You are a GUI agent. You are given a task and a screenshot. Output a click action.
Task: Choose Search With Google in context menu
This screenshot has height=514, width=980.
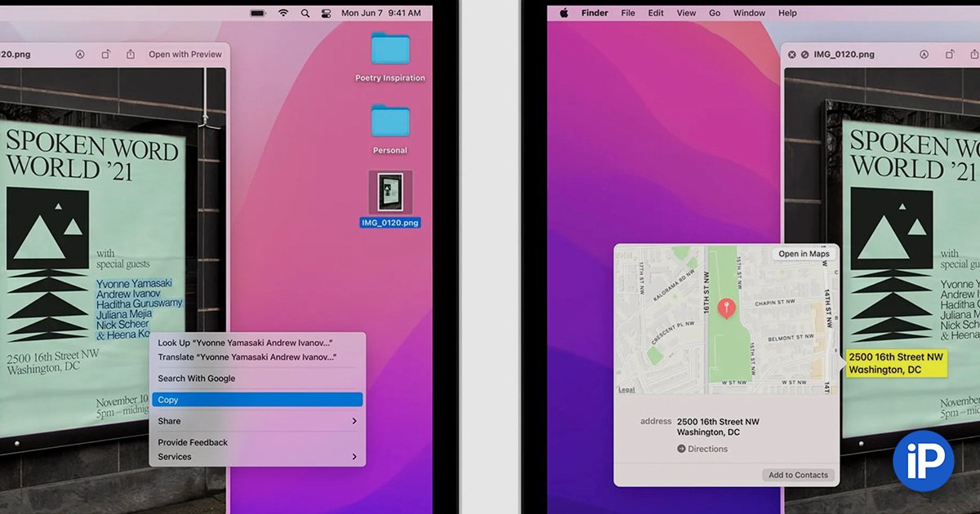(256, 379)
